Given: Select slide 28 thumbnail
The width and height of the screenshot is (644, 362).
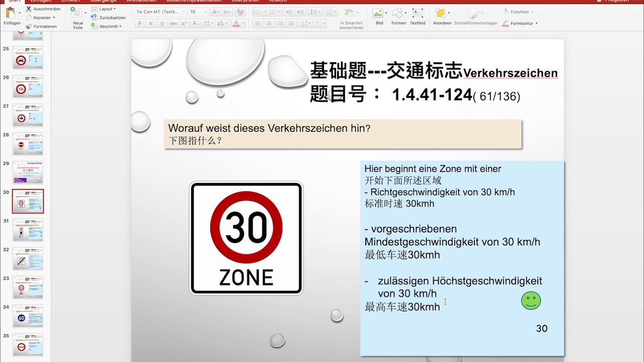Looking at the screenshot, I should point(28,144).
